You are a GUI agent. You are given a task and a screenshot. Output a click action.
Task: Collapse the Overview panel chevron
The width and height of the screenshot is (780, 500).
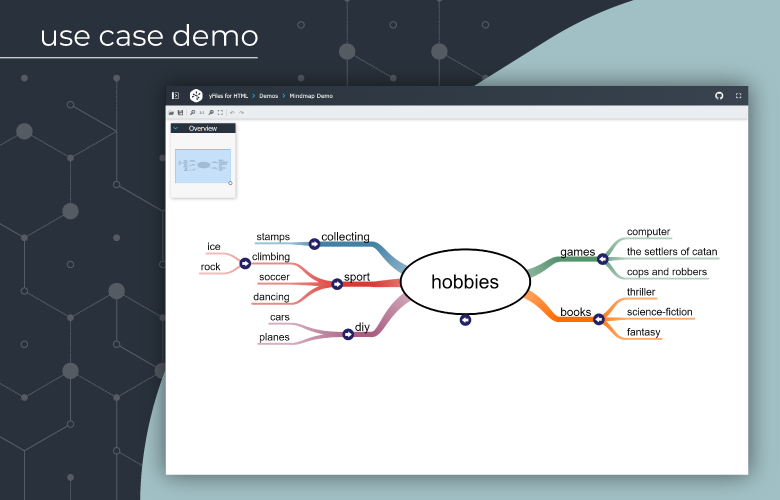176,128
